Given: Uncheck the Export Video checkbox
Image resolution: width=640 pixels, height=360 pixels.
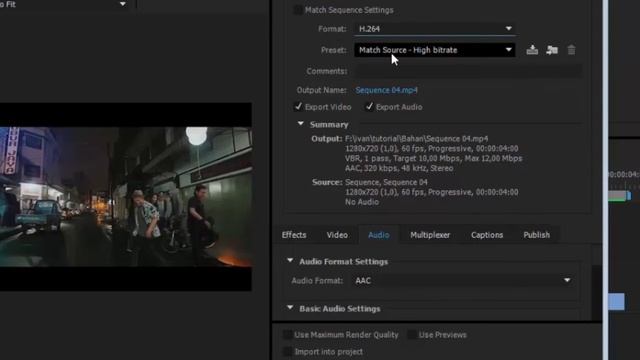Looking at the screenshot, I should pos(298,107).
